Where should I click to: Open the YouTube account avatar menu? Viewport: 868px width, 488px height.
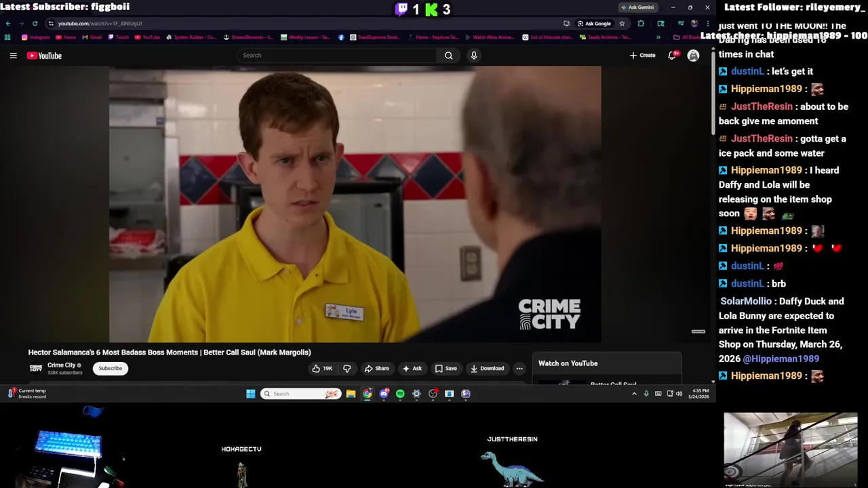(x=693, y=56)
